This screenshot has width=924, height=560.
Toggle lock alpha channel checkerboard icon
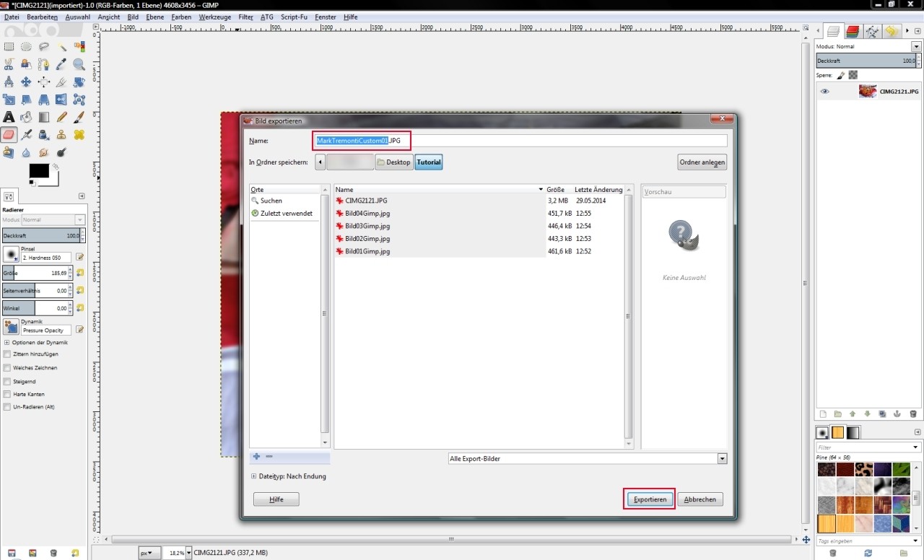click(x=853, y=75)
